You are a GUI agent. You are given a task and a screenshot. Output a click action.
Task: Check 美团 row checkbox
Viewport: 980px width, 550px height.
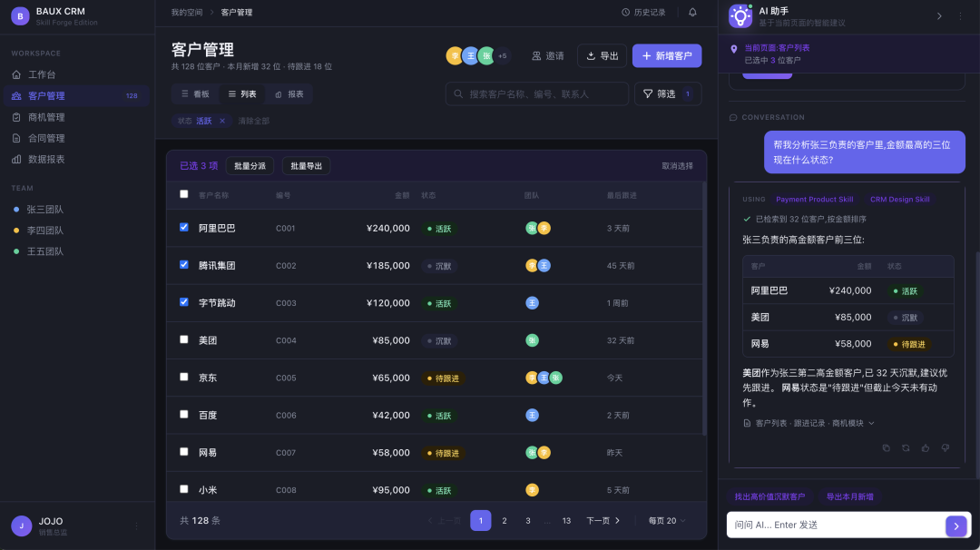[183, 339]
